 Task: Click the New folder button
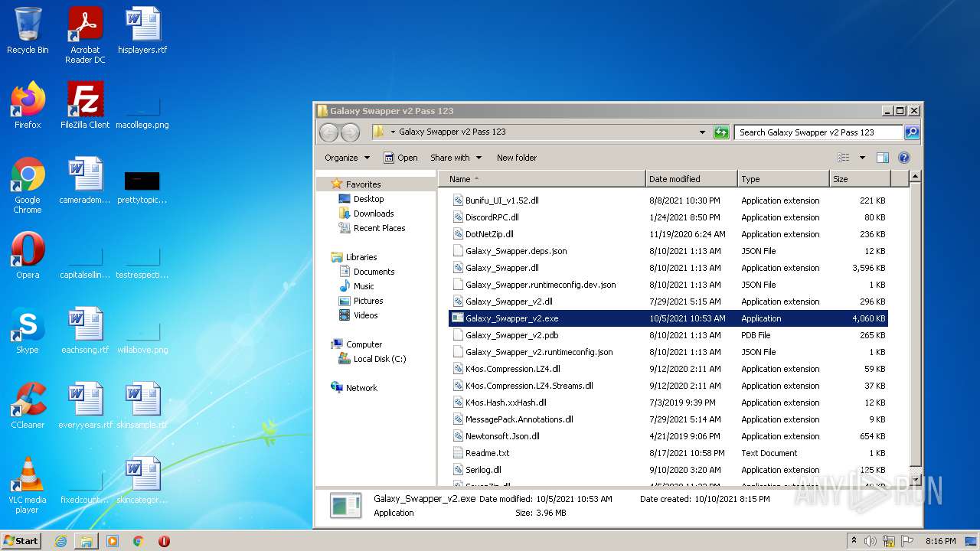[517, 158]
